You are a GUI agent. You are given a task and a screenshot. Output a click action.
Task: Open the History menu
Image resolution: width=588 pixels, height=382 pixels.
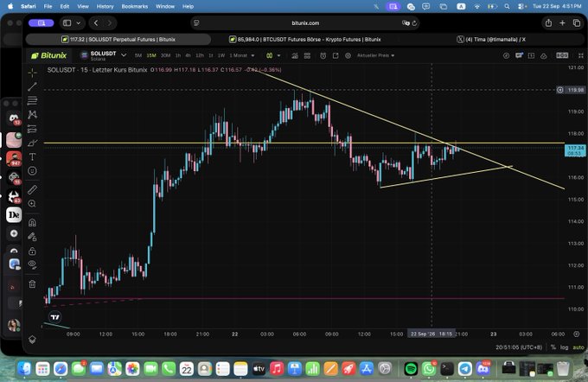[105, 6]
